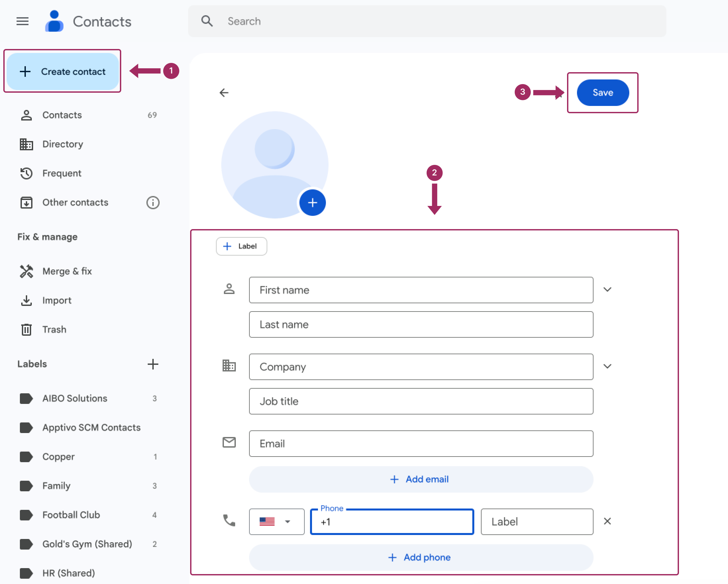Viewport: 728px width, 584px height.
Task: Open the Directory section
Action: 88,144
